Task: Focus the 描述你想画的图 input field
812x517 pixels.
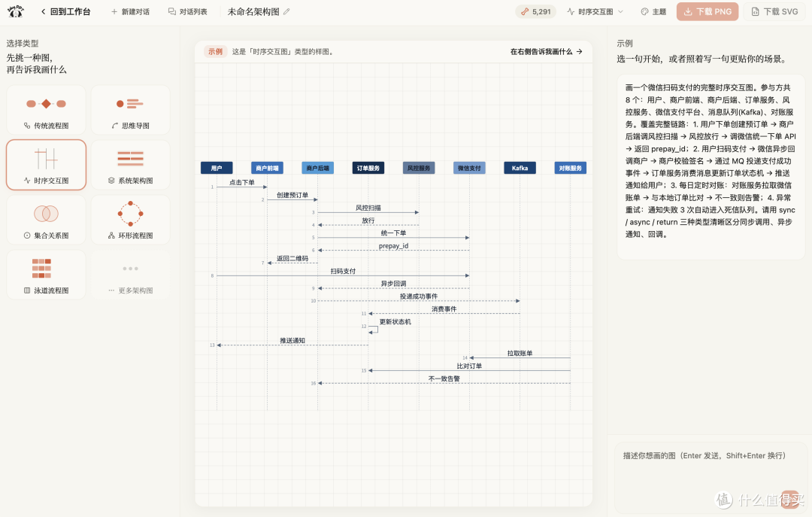Action: click(710, 477)
